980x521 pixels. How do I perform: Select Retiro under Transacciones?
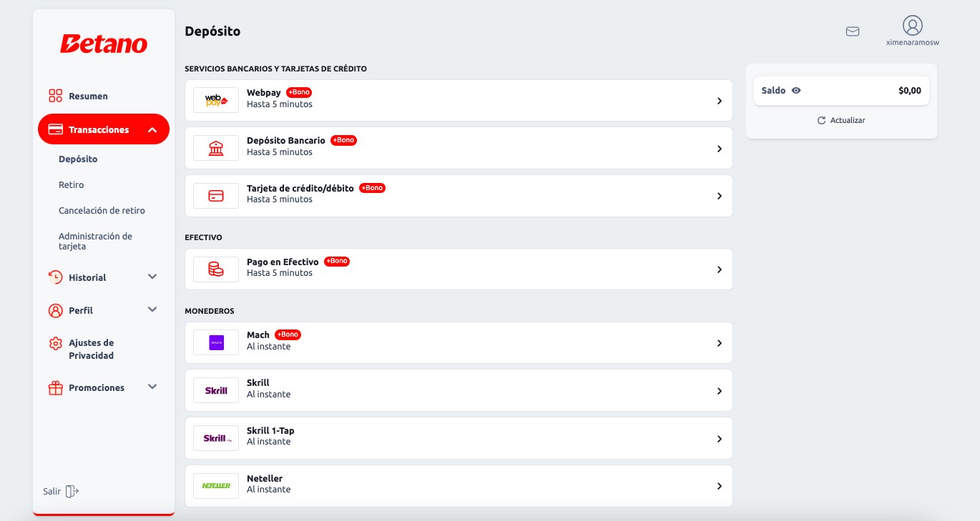coord(71,184)
